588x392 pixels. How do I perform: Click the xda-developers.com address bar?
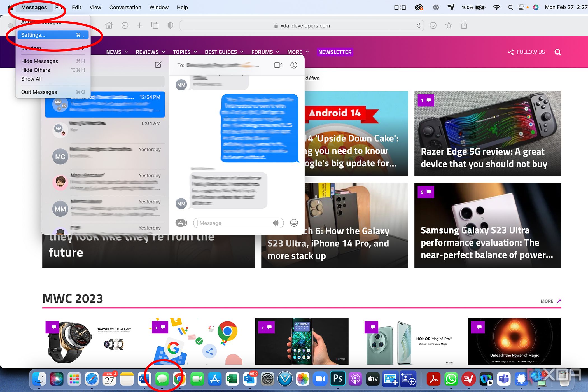click(302, 25)
